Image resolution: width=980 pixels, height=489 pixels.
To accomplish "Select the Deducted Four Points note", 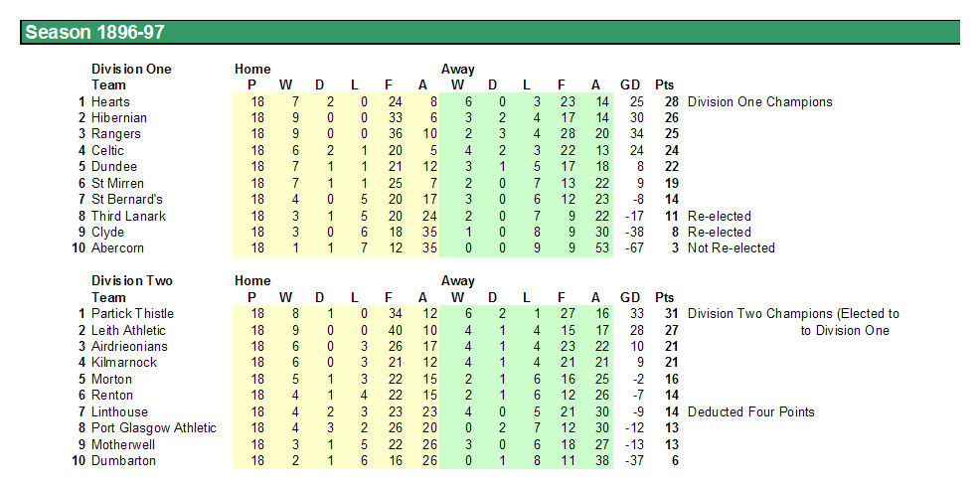I will click(x=751, y=411).
